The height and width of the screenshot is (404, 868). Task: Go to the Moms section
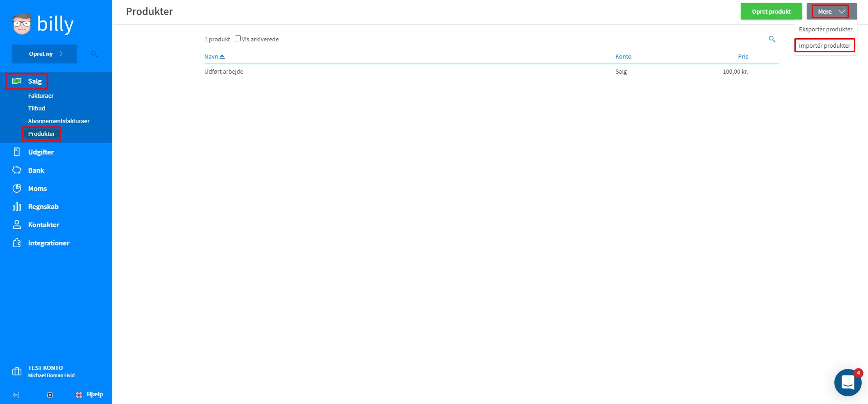38,188
